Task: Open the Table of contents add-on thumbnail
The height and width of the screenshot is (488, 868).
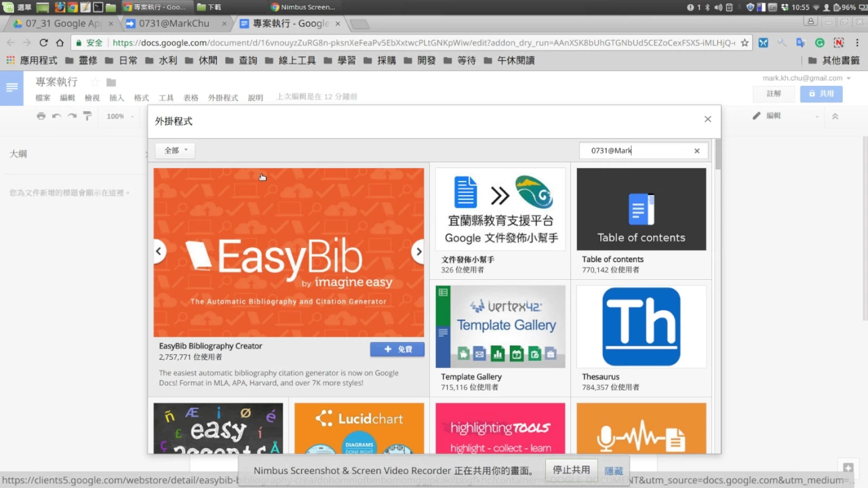Action: click(x=641, y=209)
